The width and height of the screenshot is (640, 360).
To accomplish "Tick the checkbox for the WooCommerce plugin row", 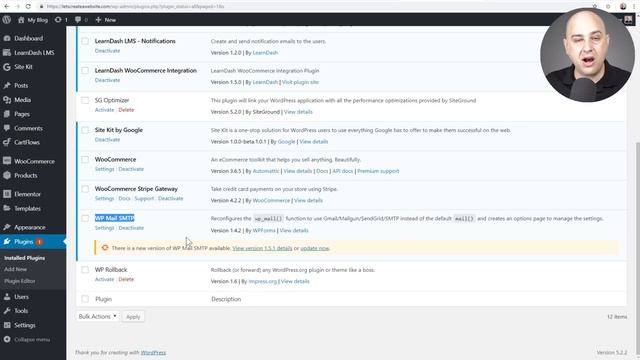I will (x=85, y=160).
